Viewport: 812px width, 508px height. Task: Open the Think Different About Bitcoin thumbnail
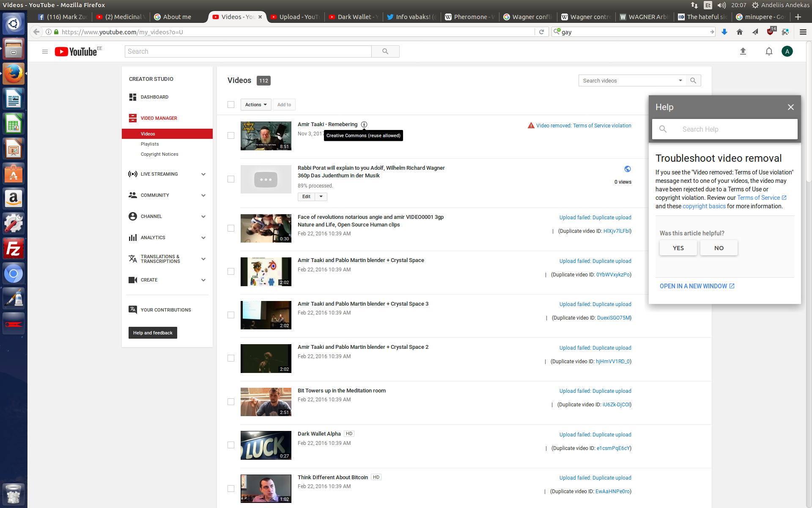click(x=266, y=489)
